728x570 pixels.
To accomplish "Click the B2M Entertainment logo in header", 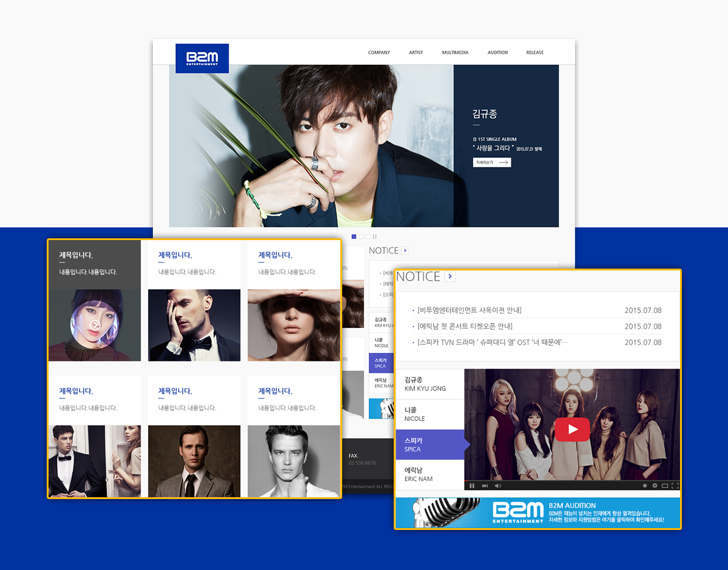I will click(x=202, y=58).
